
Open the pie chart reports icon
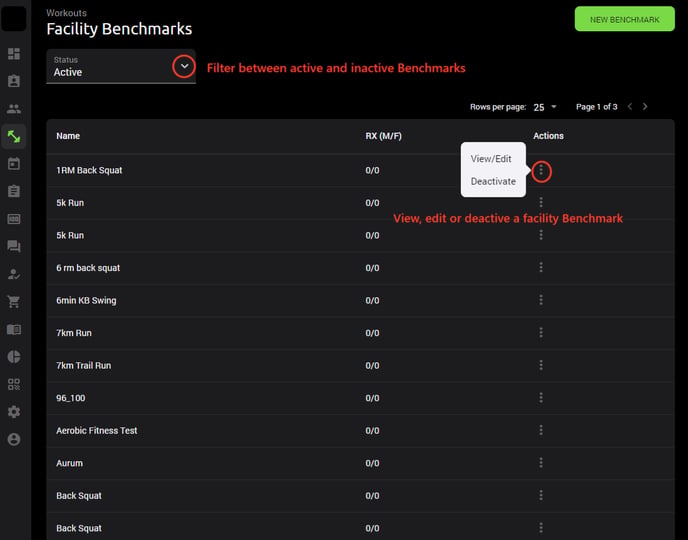pyautogui.click(x=14, y=357)
